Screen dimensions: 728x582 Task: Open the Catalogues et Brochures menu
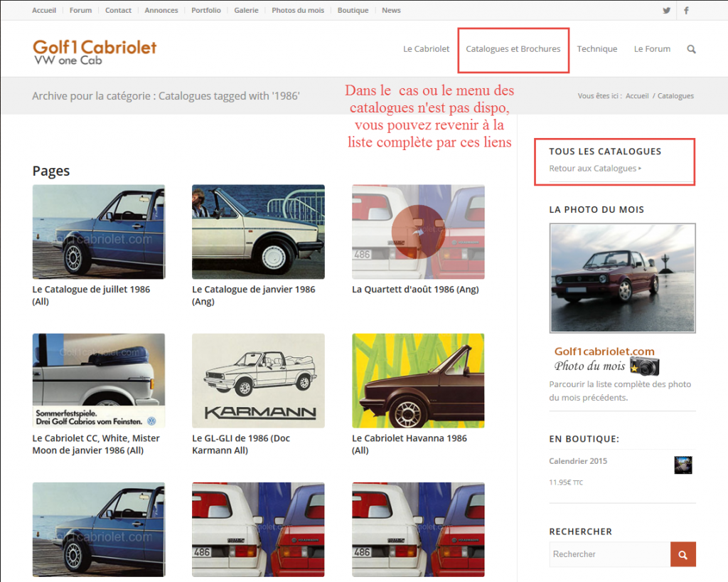pos(513,49)
